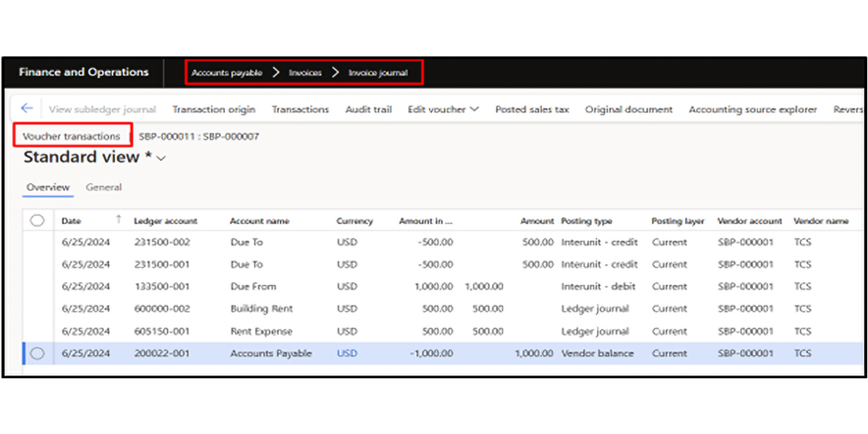The height and width of the screenshot is (434, 868).
Task: Switch to the General tab
Action: pos(103,187)
